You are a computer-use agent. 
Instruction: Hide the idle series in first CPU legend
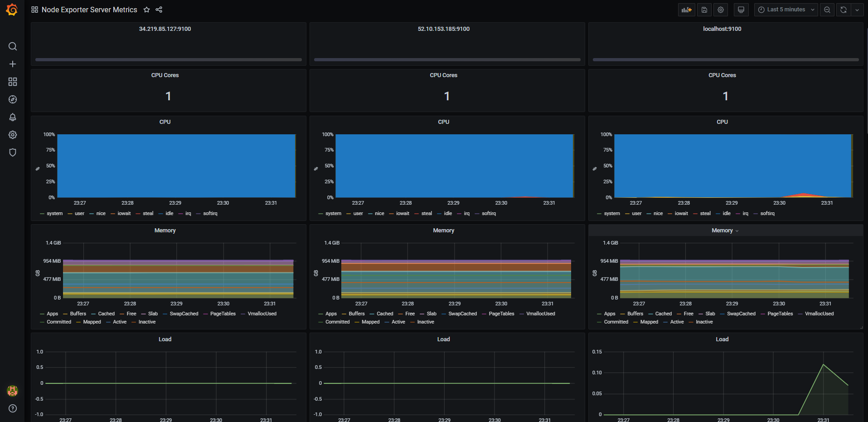point(168,213)
